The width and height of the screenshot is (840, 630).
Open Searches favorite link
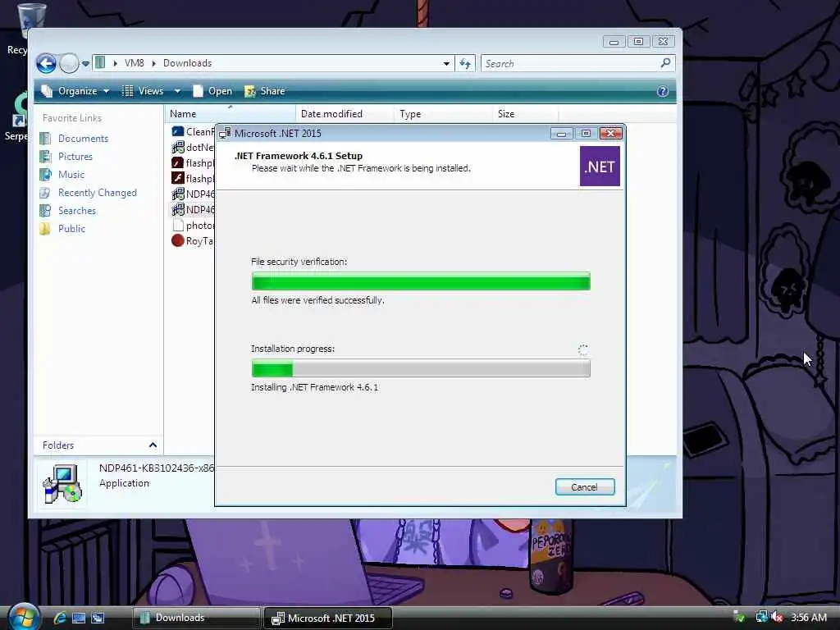pos(77,211)
